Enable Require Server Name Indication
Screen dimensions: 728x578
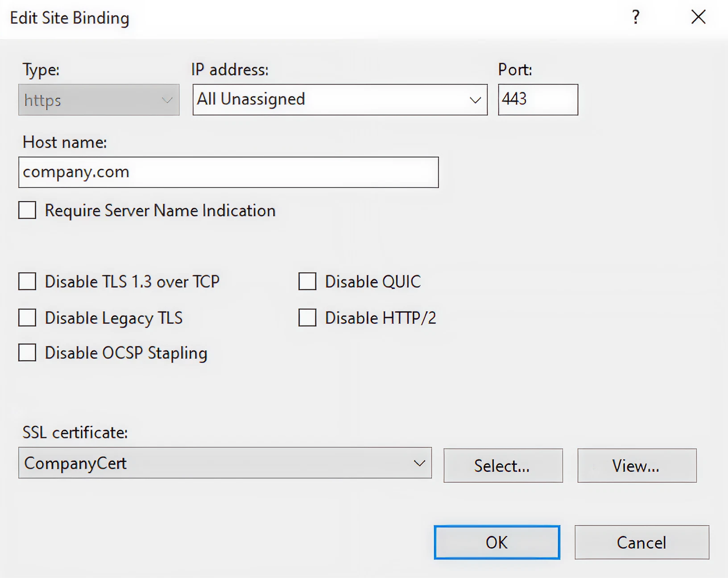pyautogui.click(x=27, y=210)
